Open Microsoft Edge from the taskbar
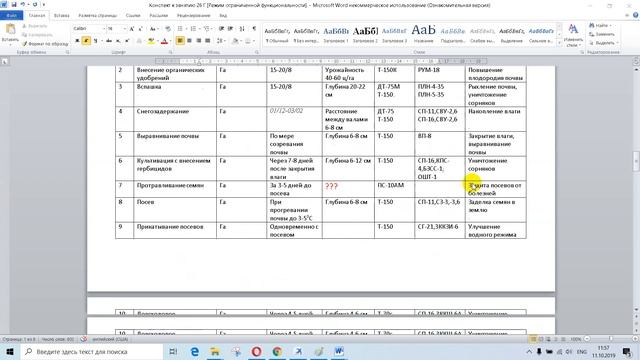The height and width of the screenshot is (360, 640). point(195,351)
